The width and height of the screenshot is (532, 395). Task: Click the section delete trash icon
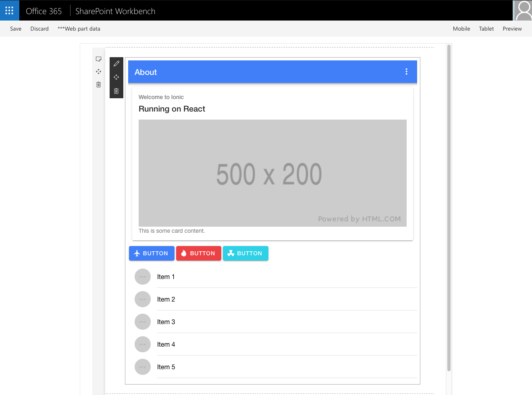(x=99, y=85)
